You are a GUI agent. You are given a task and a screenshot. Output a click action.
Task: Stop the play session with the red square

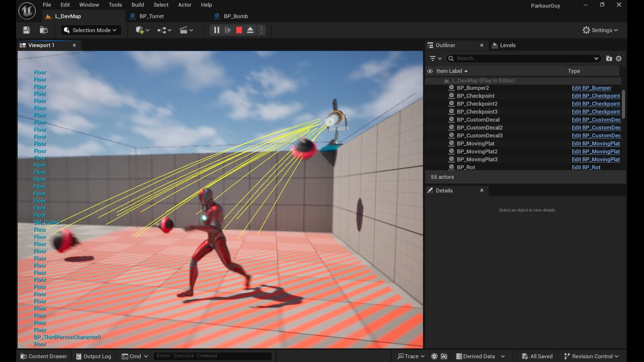pyautogui.click(x=239, y=30)
